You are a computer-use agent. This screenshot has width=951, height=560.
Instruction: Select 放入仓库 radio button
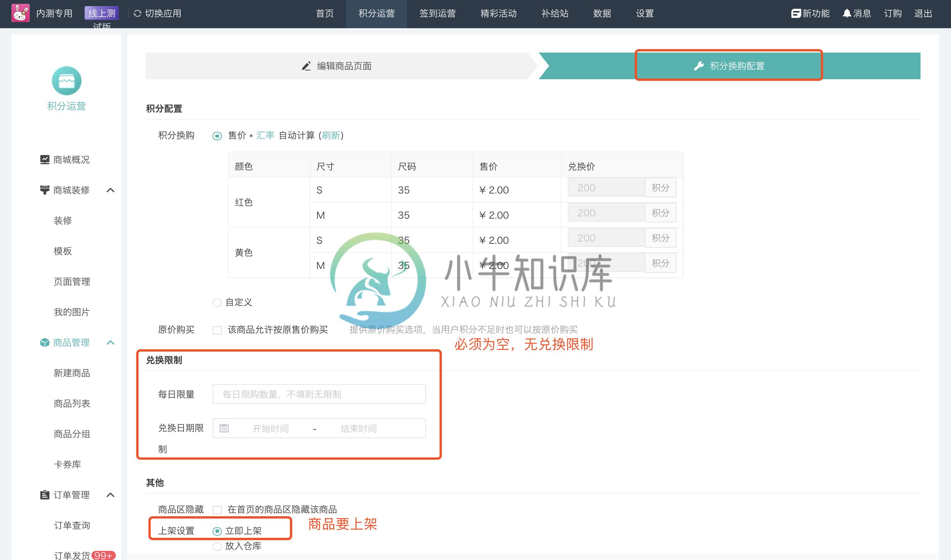(x=217, y=547)
